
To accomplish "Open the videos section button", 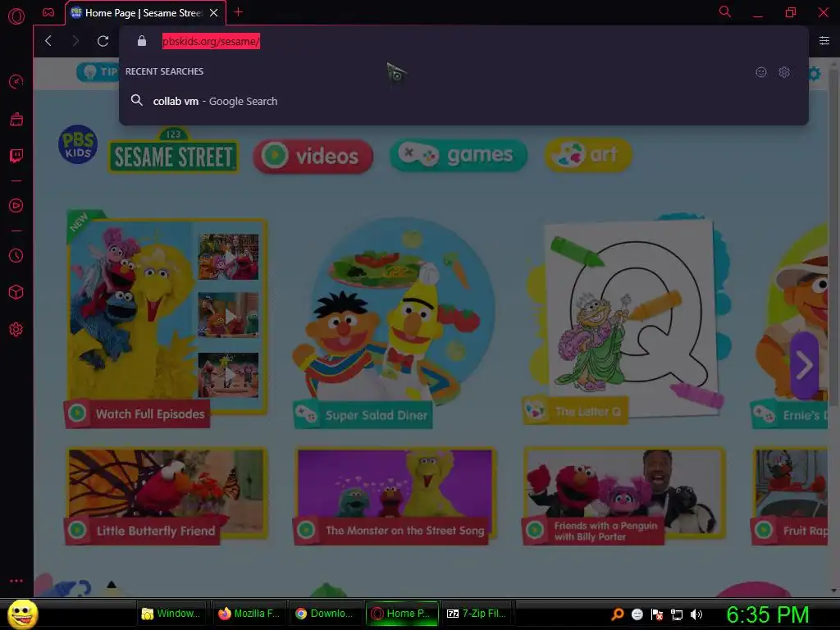I will pos(313,157).
